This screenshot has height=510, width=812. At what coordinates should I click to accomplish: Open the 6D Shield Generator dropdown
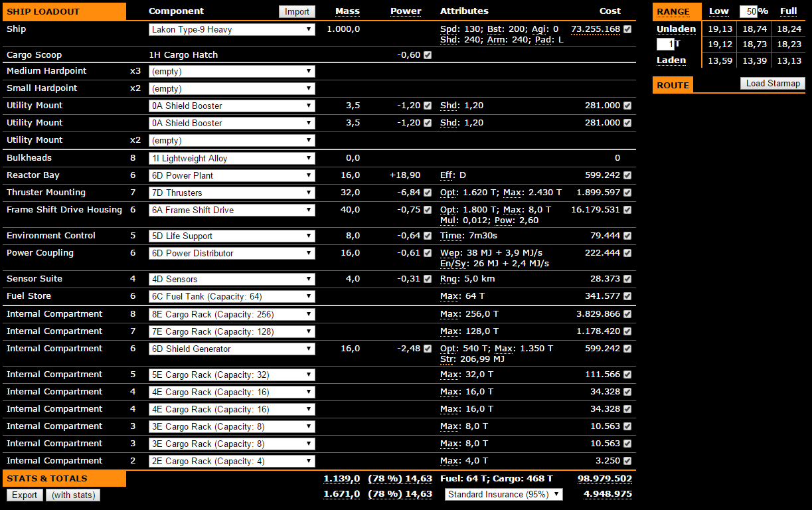(x=232, y=349)
